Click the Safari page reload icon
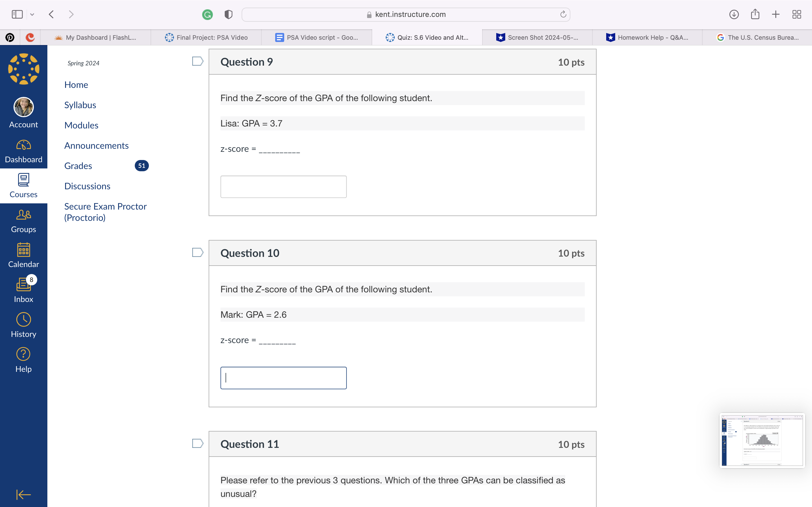This screenshot has width=812, height=507. pos(563,14)
